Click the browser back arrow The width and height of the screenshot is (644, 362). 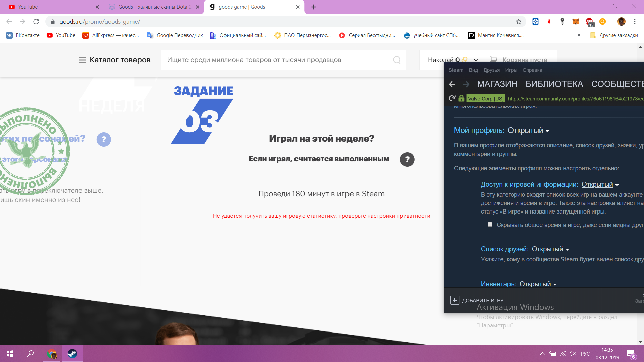9,22
